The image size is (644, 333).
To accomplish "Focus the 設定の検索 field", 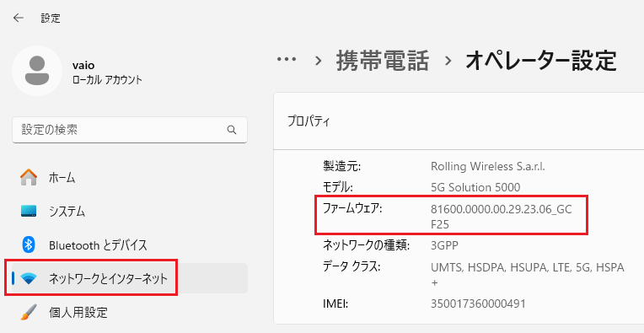I will [130, 130].
